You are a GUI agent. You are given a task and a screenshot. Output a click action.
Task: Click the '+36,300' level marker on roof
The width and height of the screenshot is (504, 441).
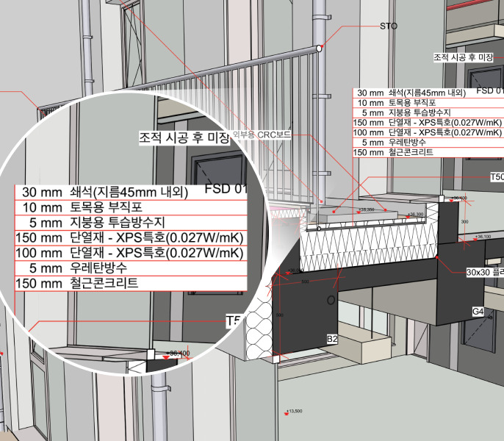(x=416, y=214)
